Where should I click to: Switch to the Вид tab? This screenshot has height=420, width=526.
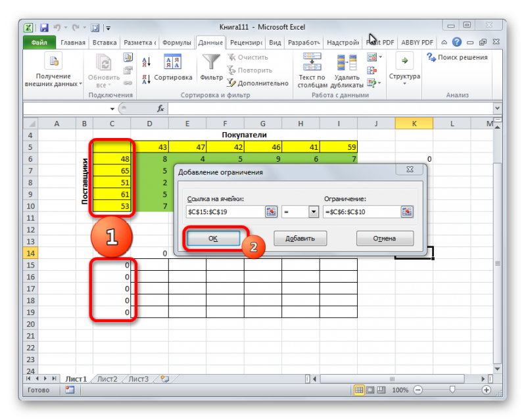(x=275, y=43)
